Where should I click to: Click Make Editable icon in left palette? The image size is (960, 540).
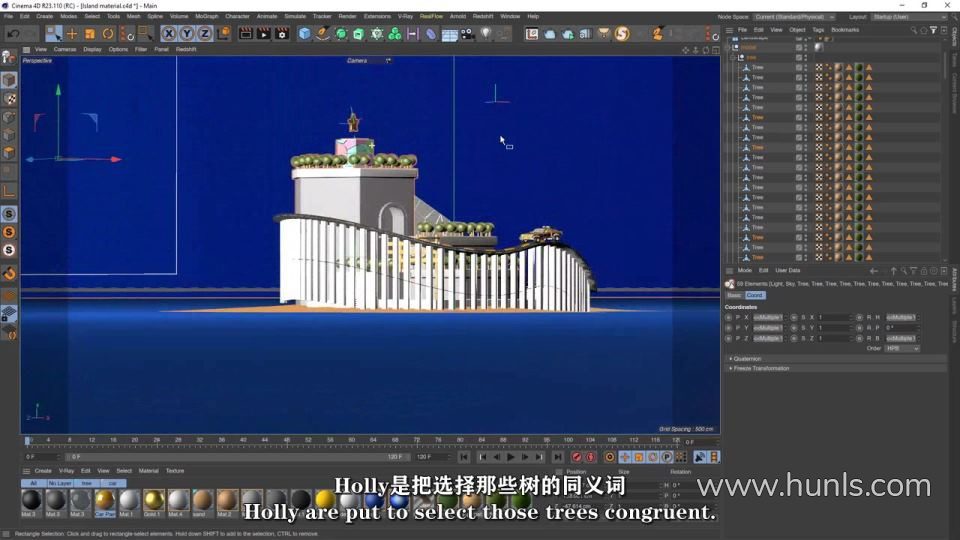coord(9,58)
